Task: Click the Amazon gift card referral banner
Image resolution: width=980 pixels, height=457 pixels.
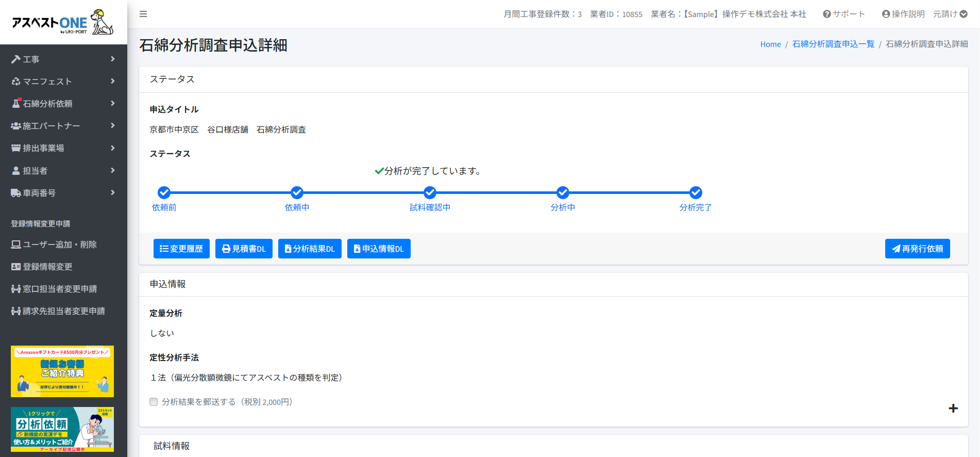Action: 62,371
